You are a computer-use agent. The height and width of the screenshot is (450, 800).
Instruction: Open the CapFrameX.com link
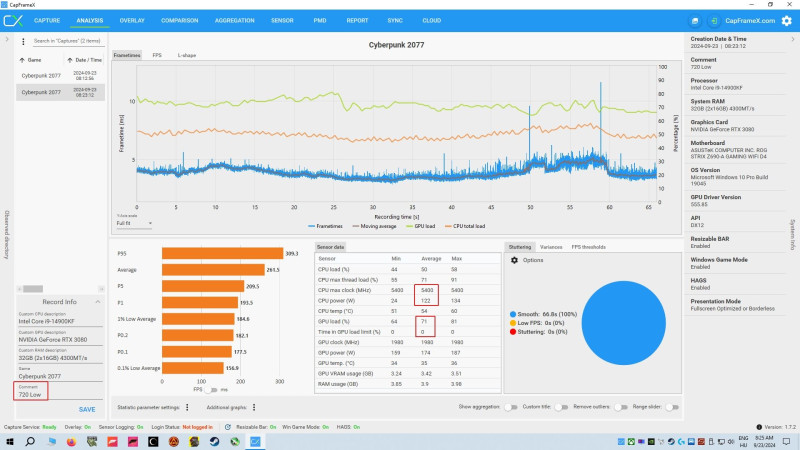click(x=750, y=21)
